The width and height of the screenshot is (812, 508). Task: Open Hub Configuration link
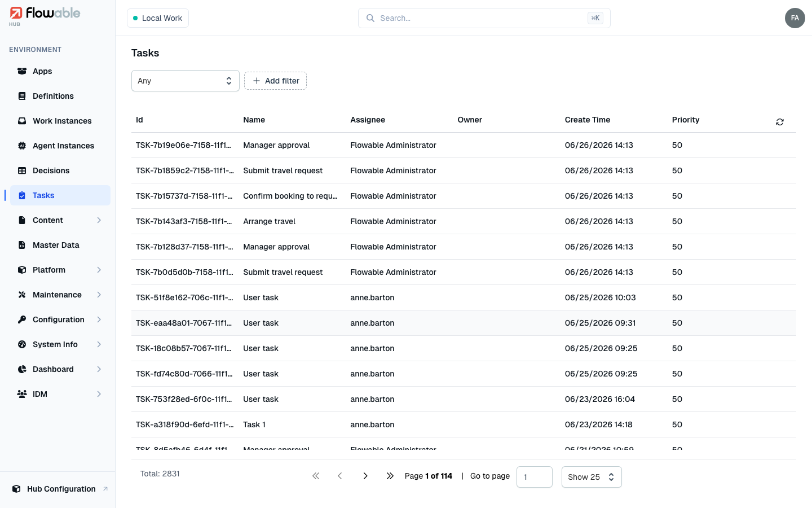click(x=60, y=489)
